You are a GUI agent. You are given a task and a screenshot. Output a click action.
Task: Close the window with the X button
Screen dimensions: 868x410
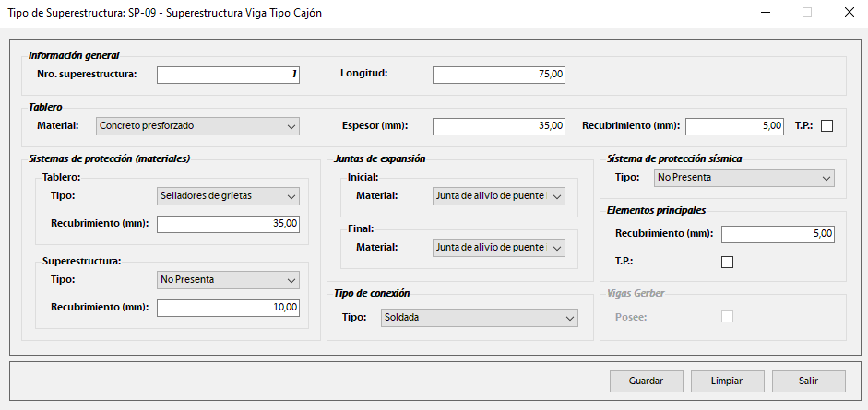(x=848, y=13)
